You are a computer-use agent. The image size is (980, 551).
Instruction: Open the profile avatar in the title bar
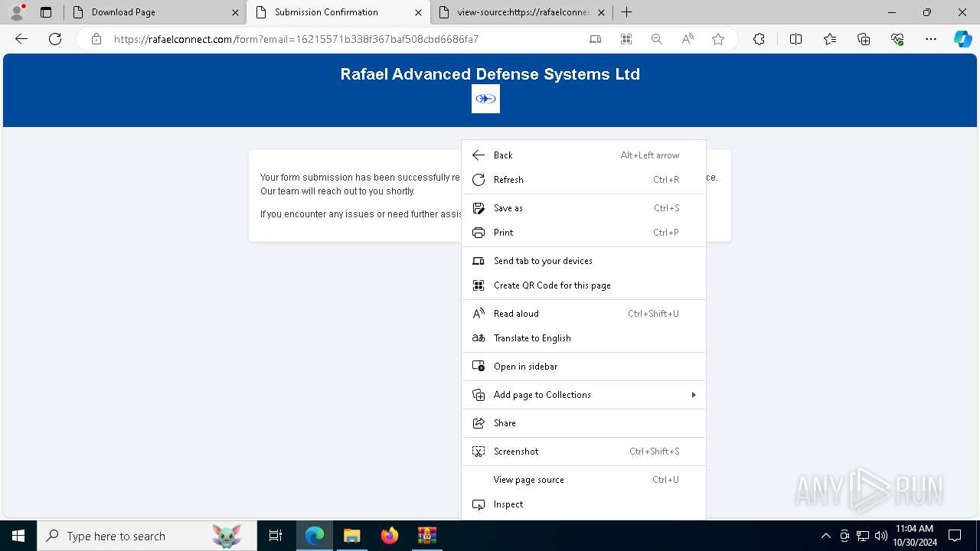coord(17,12)
